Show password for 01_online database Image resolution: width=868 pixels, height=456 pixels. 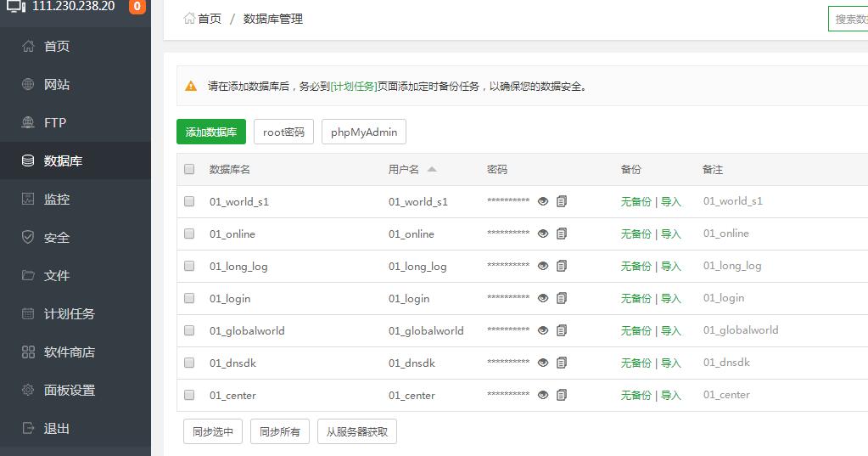click(543, 234)
